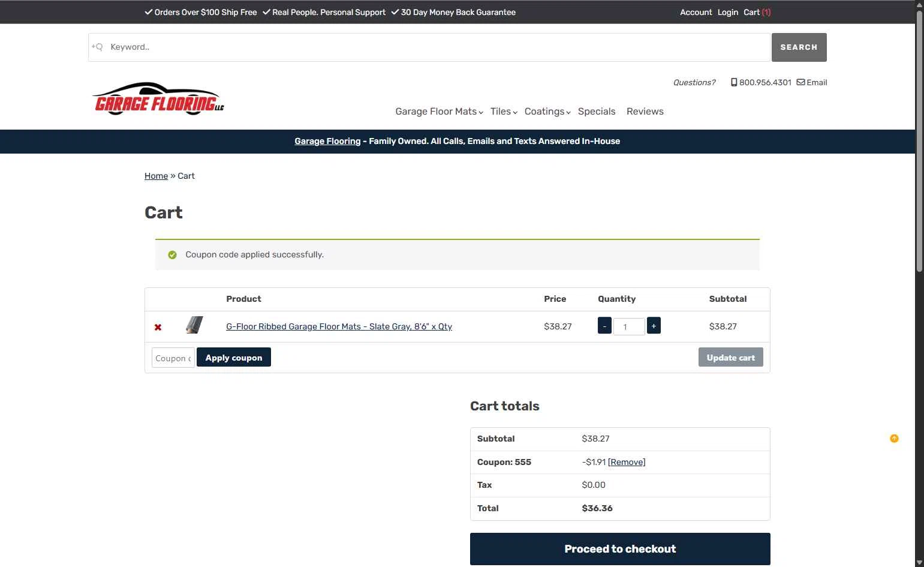Click the Garage Flooring LLC logo

pyautogui.click(x=158, y=98)
